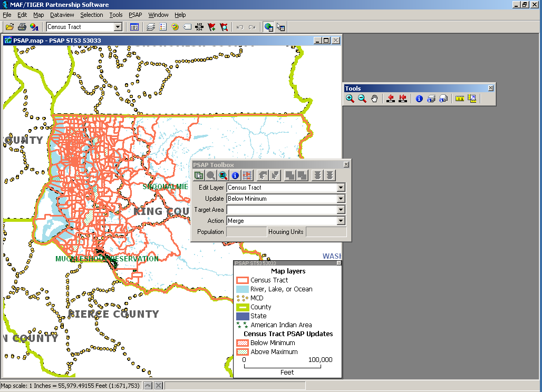542x392 pixels.
Task: Click the blue Info tool in Tools palette
Action: tap(419, 99)
